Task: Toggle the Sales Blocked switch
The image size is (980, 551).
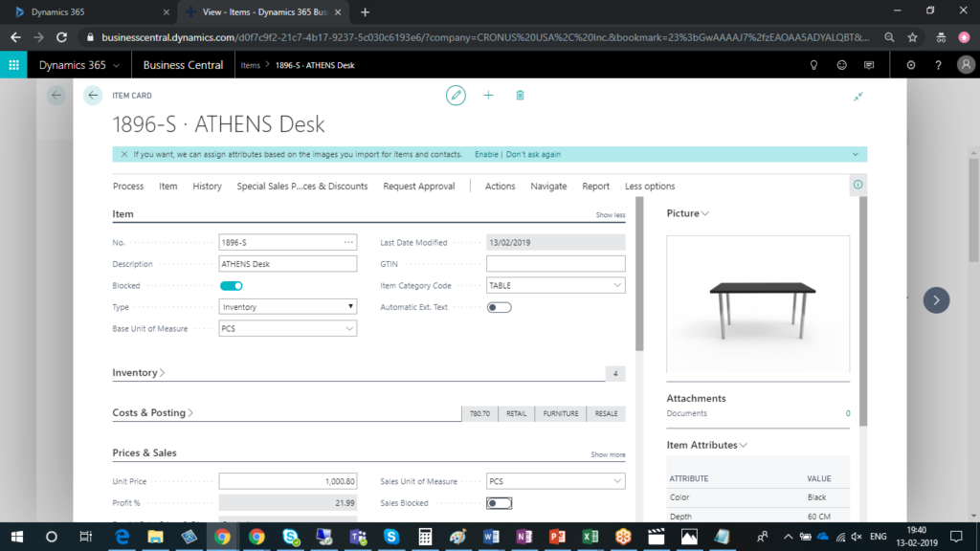Action: (x=499, y=503)
